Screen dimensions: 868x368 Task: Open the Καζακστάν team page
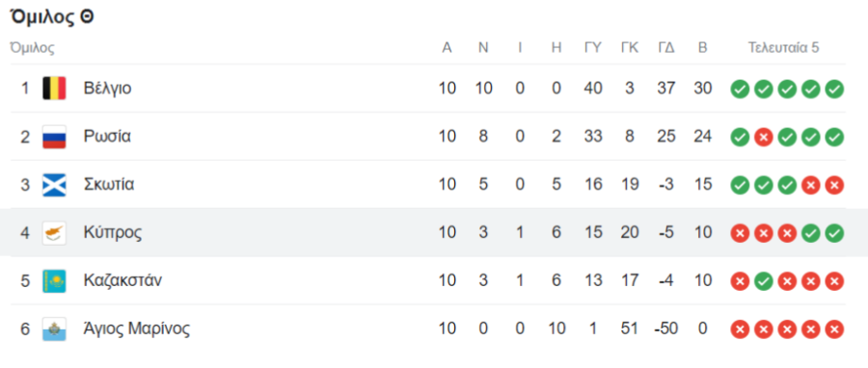(122, 280)
